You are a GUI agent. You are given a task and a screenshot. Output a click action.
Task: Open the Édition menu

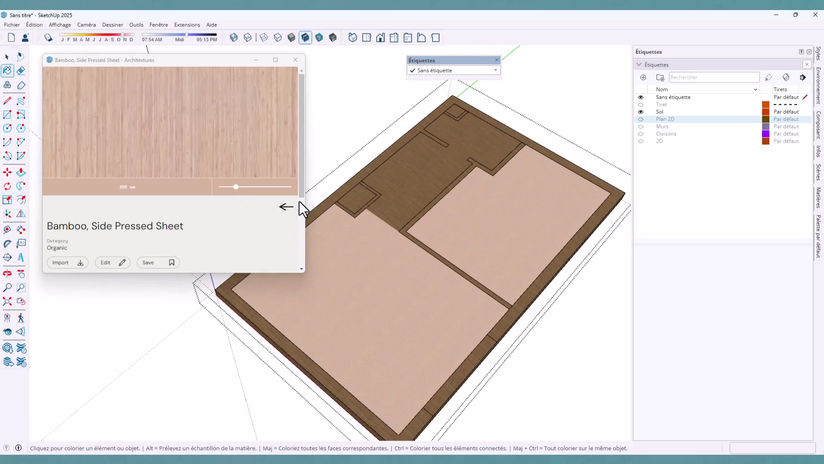pos(34,25)
